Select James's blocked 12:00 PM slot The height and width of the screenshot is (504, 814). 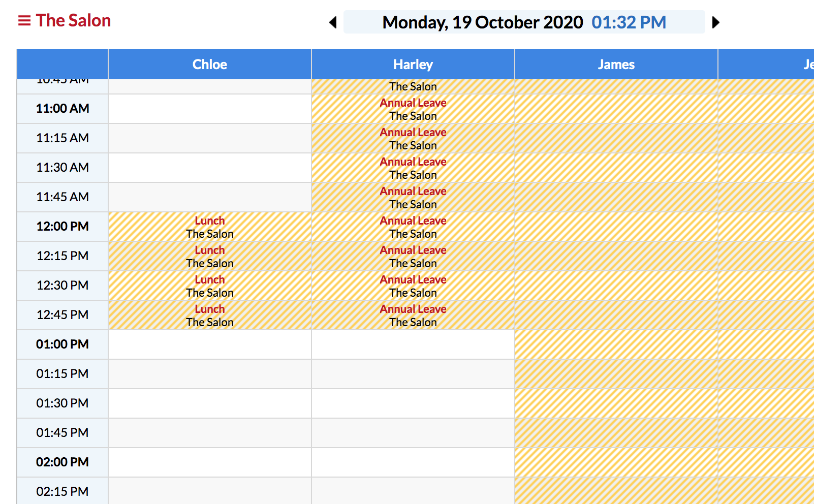616,227
